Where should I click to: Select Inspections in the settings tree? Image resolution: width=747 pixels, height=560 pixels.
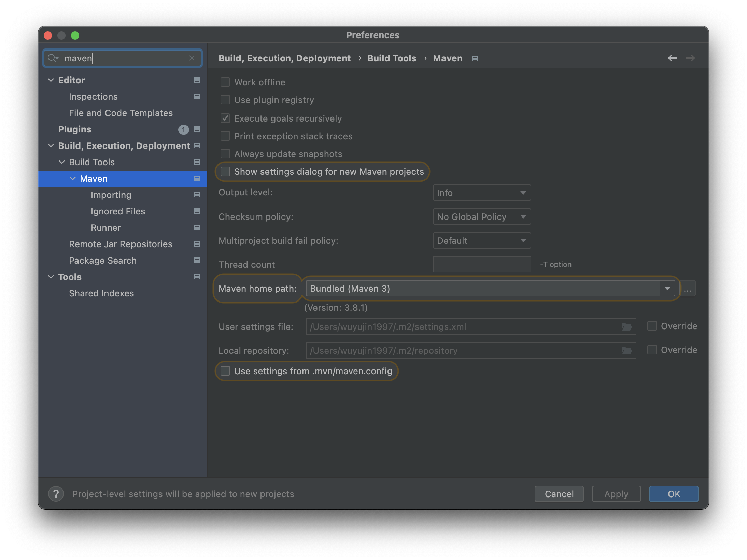coord(93,97)
